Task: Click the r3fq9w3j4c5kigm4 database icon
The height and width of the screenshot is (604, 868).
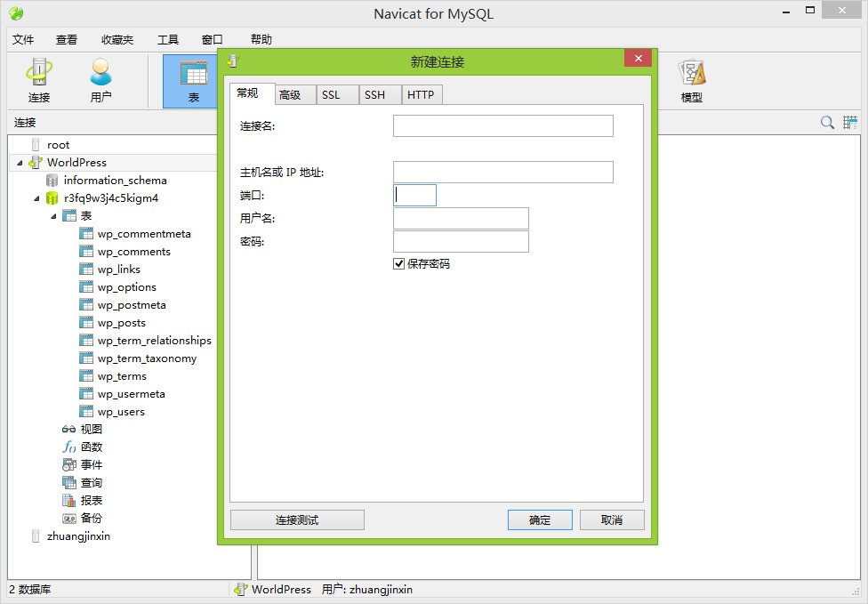Action: click(52, 198)
